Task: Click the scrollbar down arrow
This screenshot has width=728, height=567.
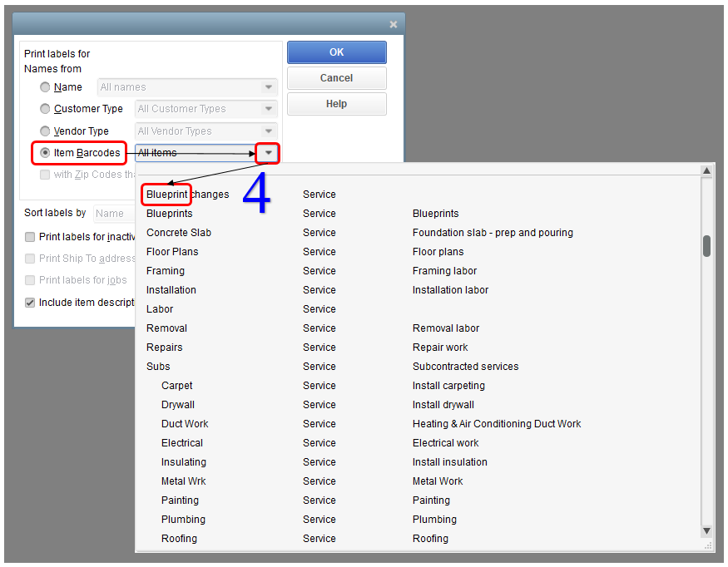Action: tap(706, 530)
